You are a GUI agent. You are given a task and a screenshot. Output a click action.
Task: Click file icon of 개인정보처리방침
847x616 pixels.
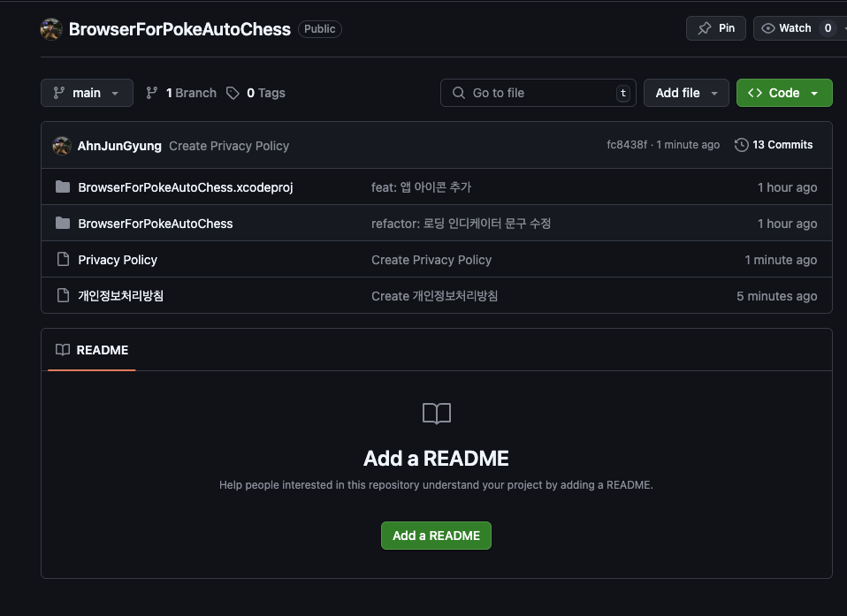click(63, 295)
